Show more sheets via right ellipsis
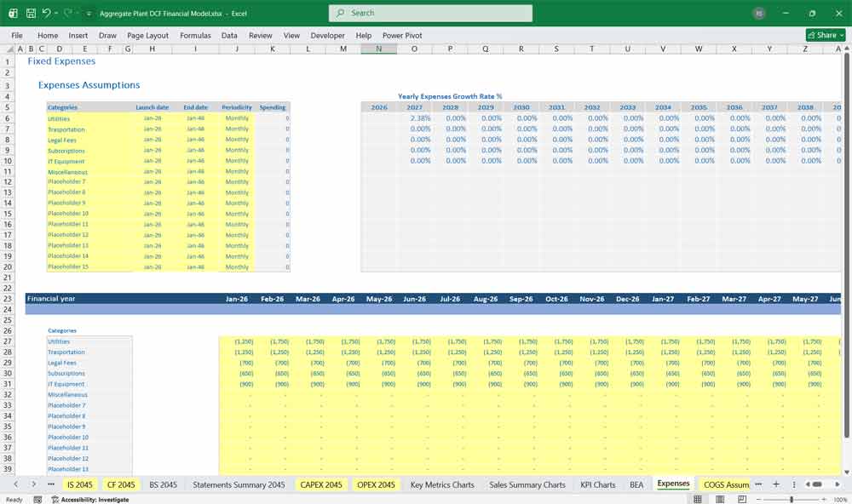This screenshot has width=852, height=504. click(758, 484)
